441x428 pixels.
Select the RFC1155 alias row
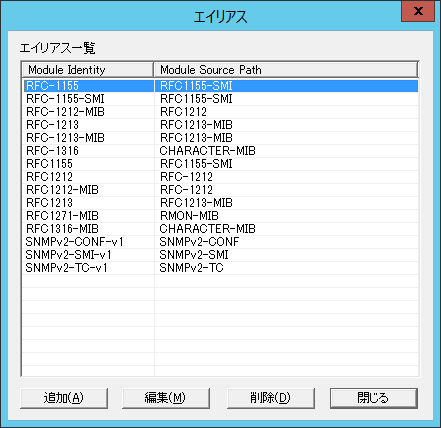(220, 164)
